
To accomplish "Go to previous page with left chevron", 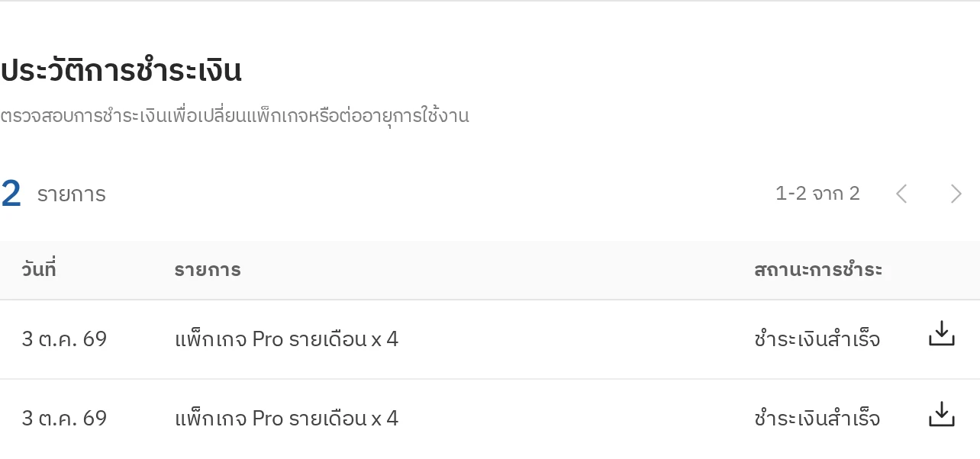I will pos(901,194).
